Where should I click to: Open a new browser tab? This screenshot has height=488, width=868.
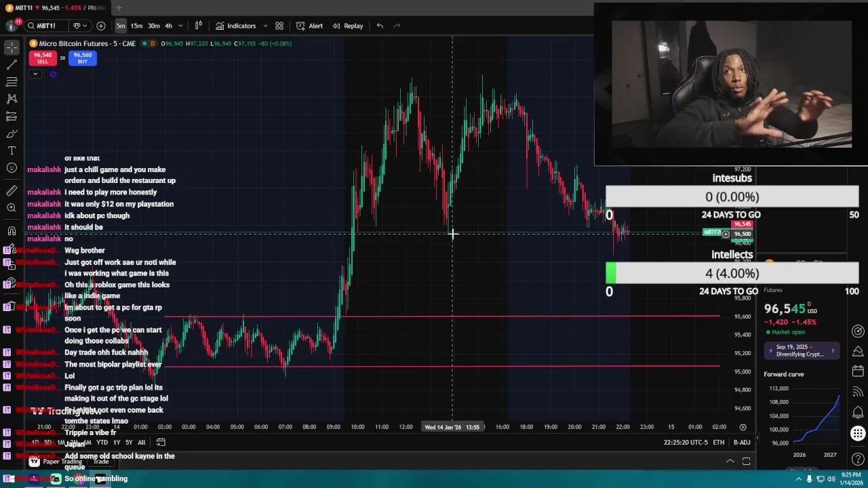tap(119, 8)
